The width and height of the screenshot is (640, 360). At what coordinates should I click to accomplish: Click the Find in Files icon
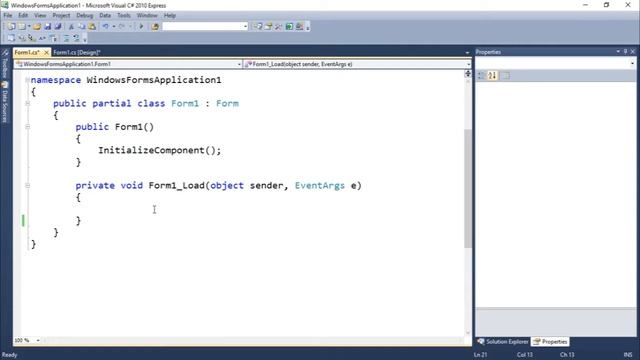155,27
